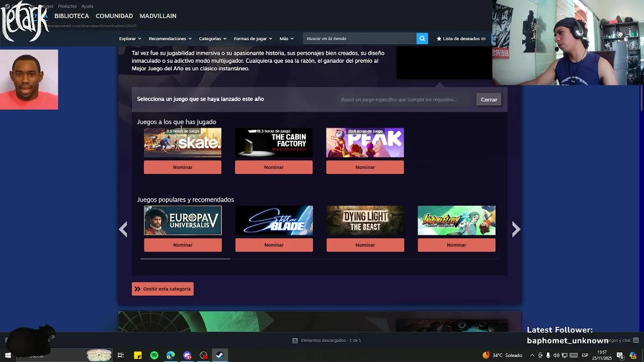Open the volume control in system tray
This screenshot has width=644, height=362.
[x=556, y=355]
